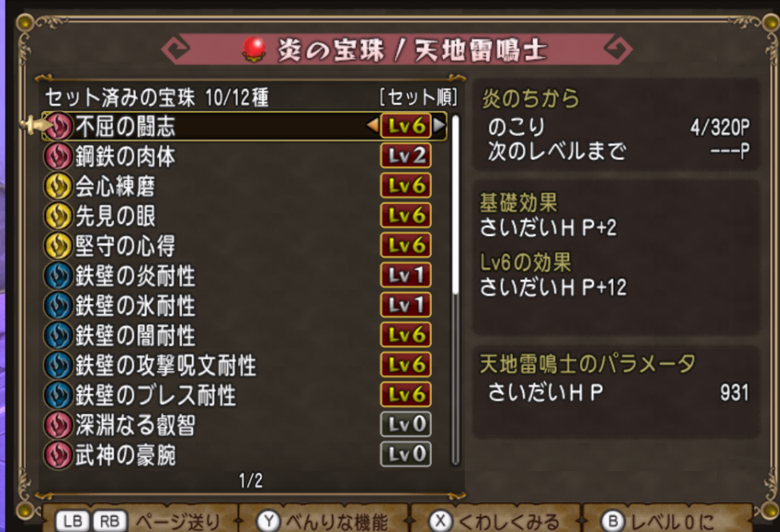Image resolution: width=780 pixels, height=532 pixels.
Task: Click the gem list vertical scrollbar
Action: coord(455,290)
